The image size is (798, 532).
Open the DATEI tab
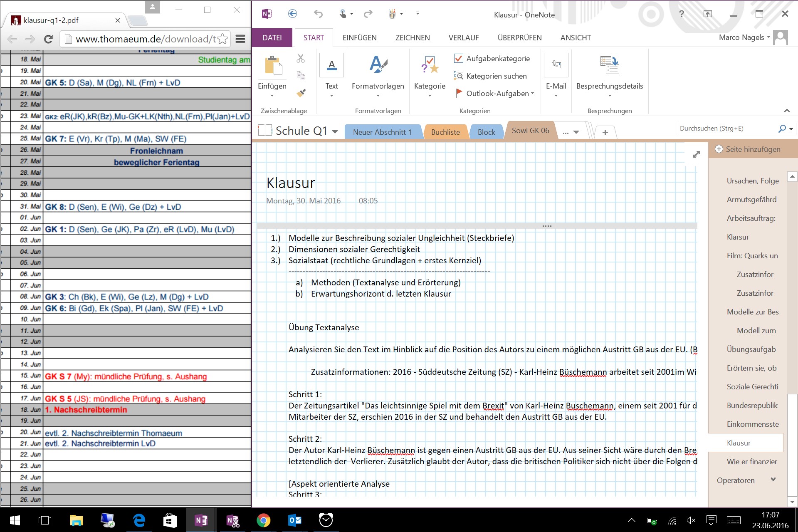(x=272, y=38)
